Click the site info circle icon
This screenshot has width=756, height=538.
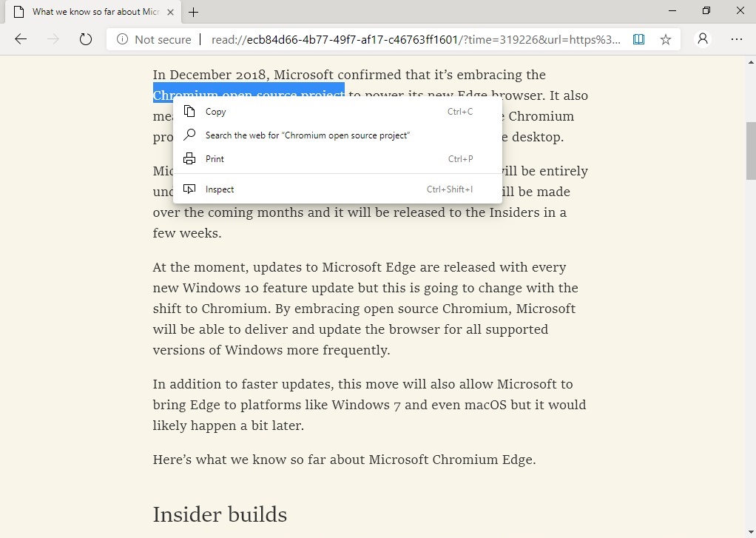pyautogui.click(x=123, y=39)
